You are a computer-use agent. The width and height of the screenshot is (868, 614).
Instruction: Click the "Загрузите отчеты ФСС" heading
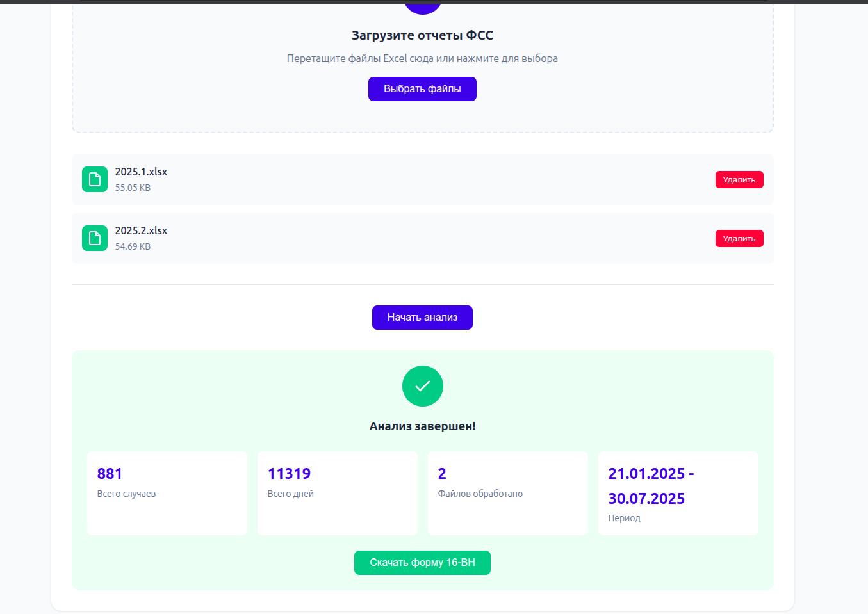click(x=422, y=36)
